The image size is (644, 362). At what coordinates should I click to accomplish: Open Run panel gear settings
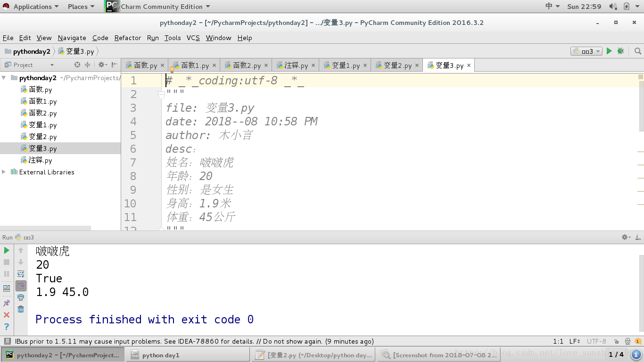click(626, 237)
